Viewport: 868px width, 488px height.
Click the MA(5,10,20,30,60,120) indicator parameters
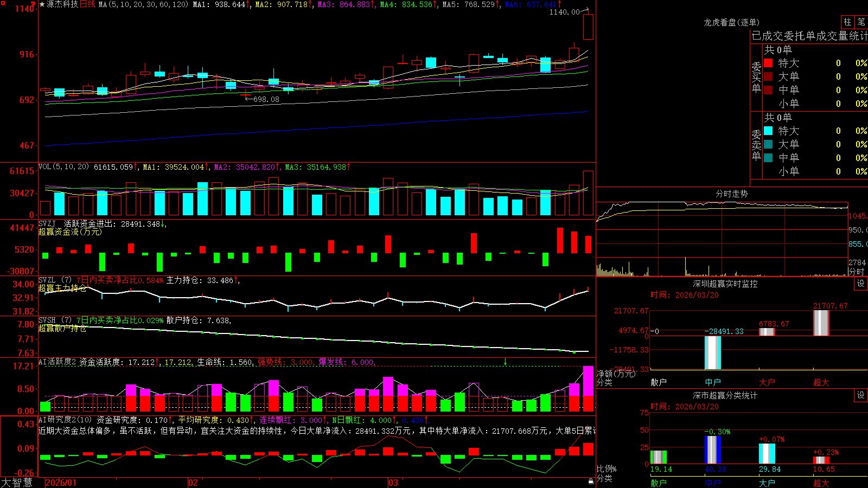pyautogui.click(x=143, y=4)
